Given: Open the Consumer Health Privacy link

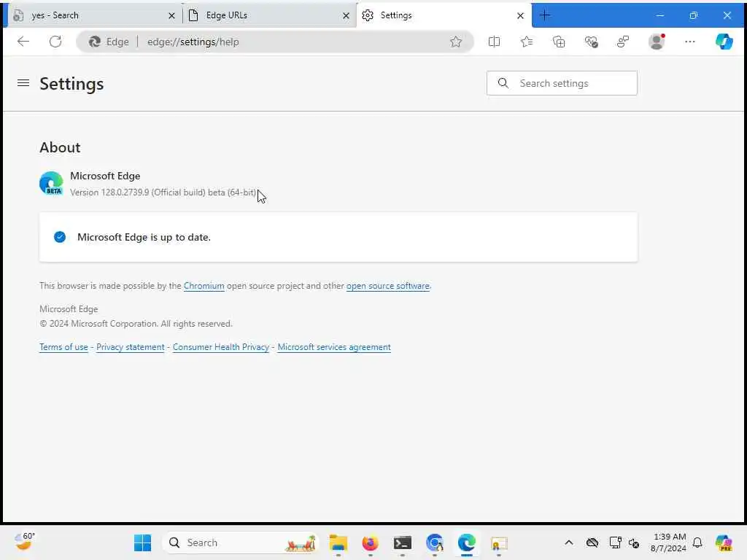Looking at the screenshot, I should pos(220,347).
